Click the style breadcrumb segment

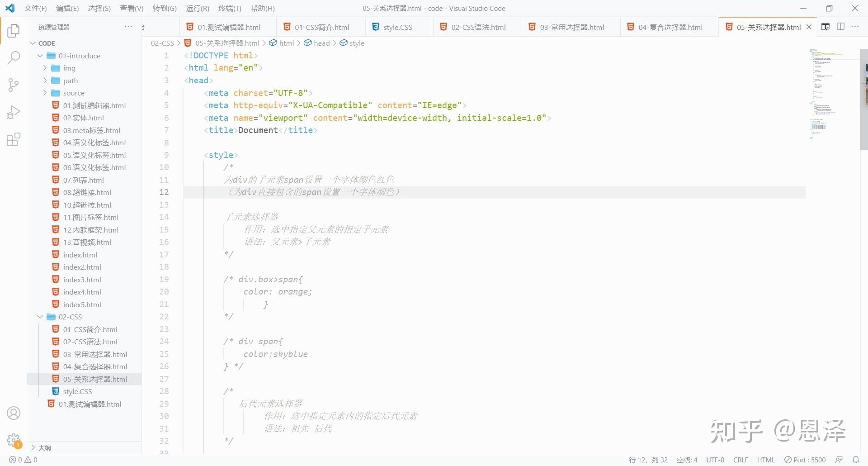pos(352,43)
